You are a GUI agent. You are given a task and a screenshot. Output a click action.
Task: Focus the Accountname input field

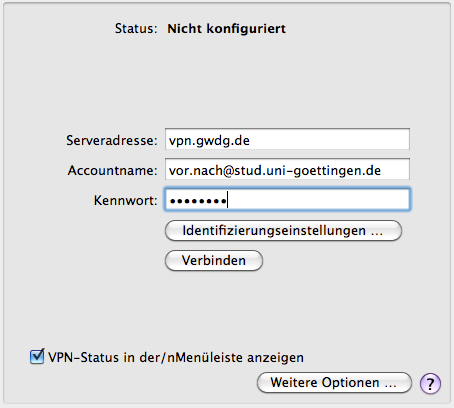click(287, 169)
